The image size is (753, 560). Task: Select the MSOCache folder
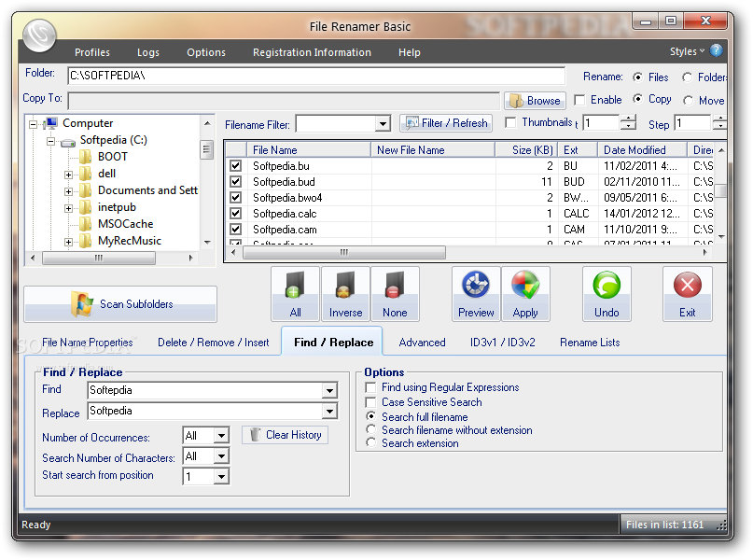[x=125, y=224]
